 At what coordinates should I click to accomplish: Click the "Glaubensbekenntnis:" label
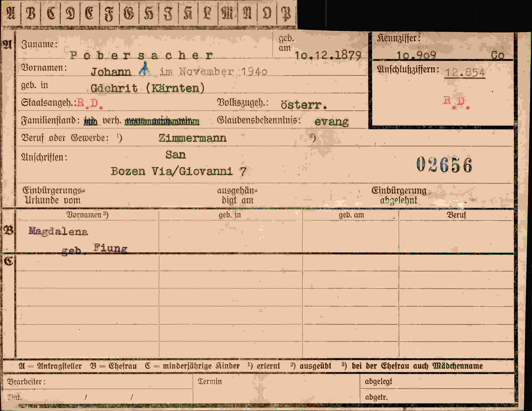pyautogui.click(x=259, y=120)
